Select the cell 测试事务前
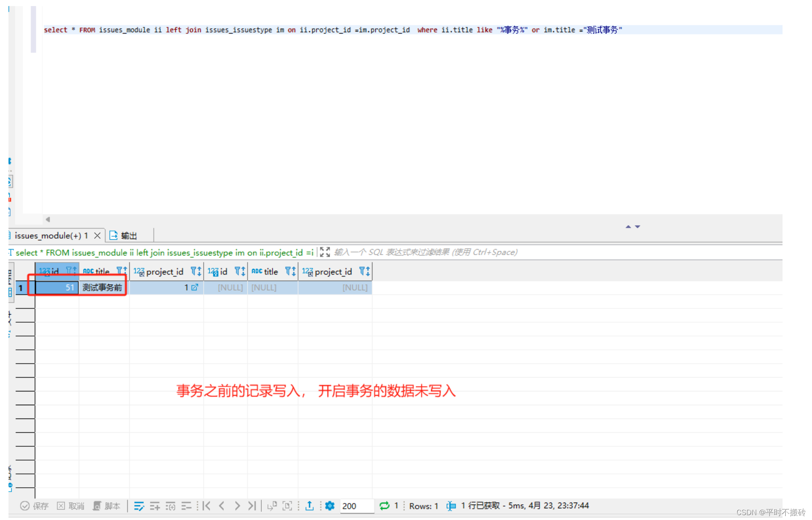This screenshot has height=520, width=812. click(x=104, y=287)
